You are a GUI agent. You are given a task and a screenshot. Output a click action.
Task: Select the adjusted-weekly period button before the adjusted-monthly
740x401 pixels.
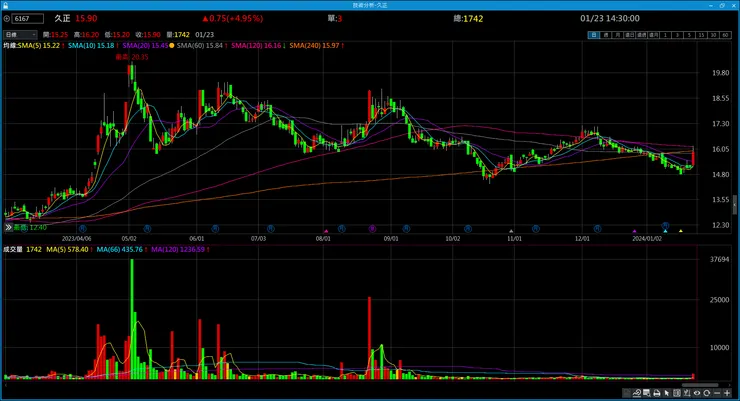(x=641, y=35)
